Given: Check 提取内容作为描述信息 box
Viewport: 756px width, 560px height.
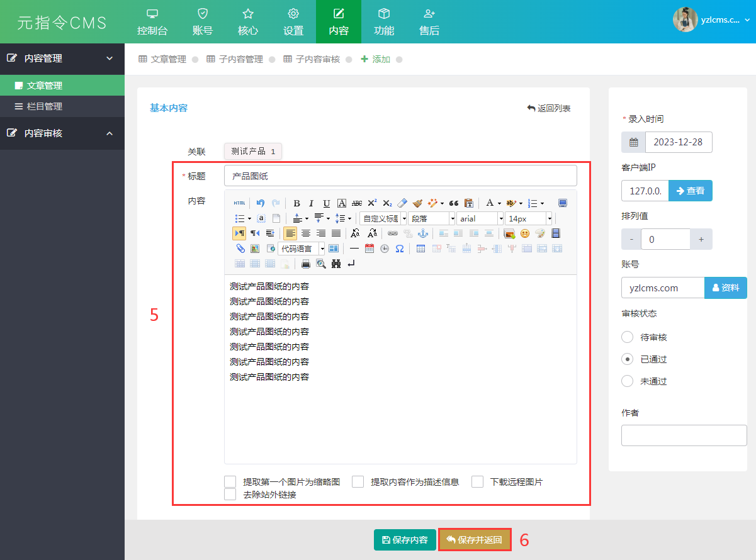Looking at the screenshot, I should click(x=358, y=482).
